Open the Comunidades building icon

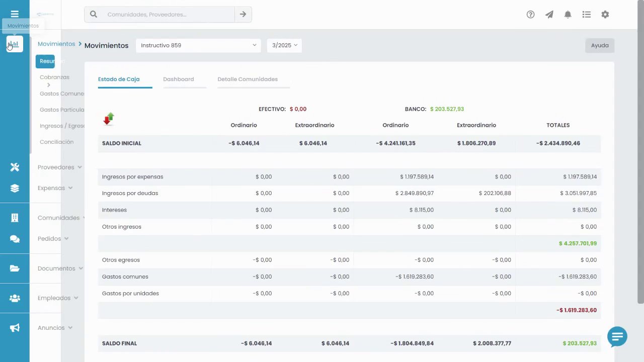click(15, 218)
